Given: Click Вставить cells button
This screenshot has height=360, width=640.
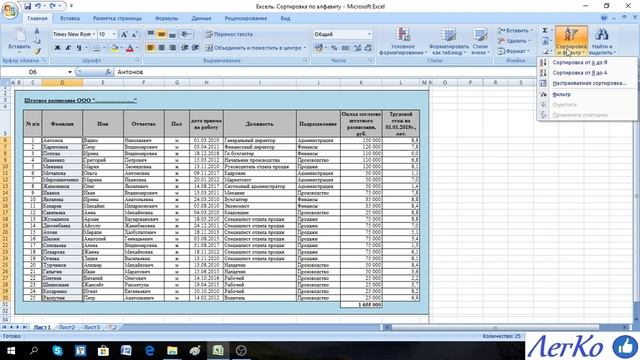Looking at the screenshot, I should [x=515, y=31].
